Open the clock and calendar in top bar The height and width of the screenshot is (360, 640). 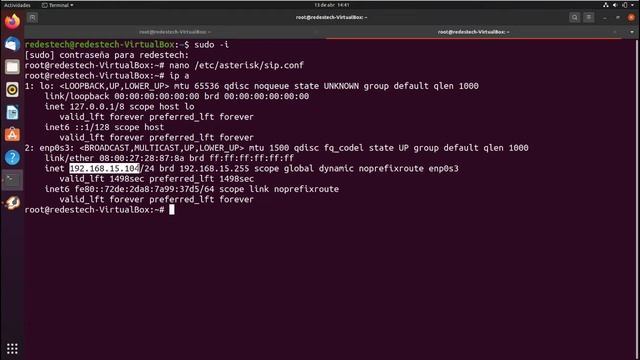coord(331,5)
